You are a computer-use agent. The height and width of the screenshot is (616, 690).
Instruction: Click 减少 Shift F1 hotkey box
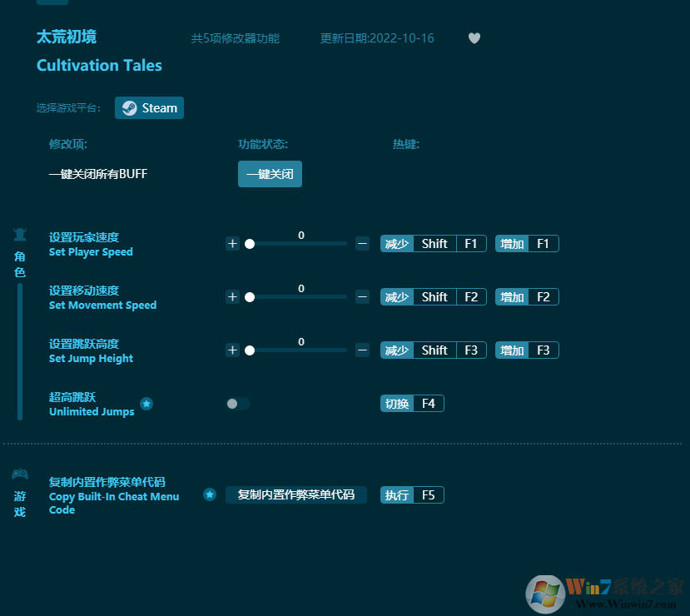point(434,243)
